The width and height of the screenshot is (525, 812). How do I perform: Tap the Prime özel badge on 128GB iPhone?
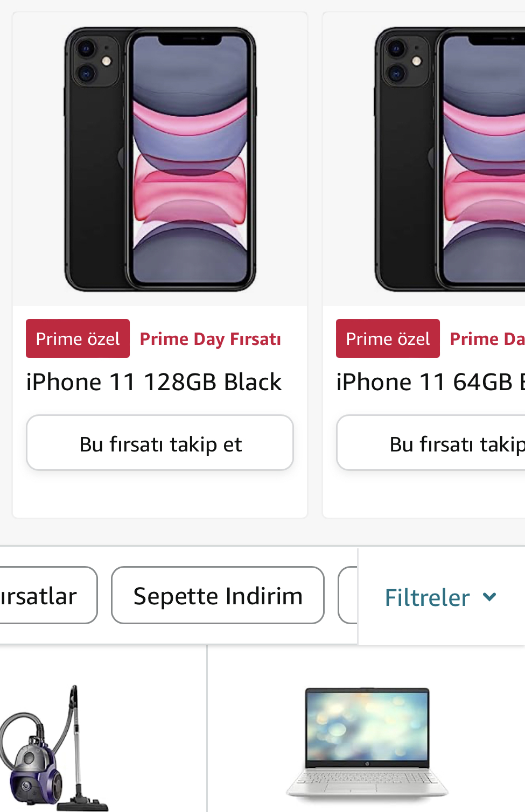[x=78, y=339]
